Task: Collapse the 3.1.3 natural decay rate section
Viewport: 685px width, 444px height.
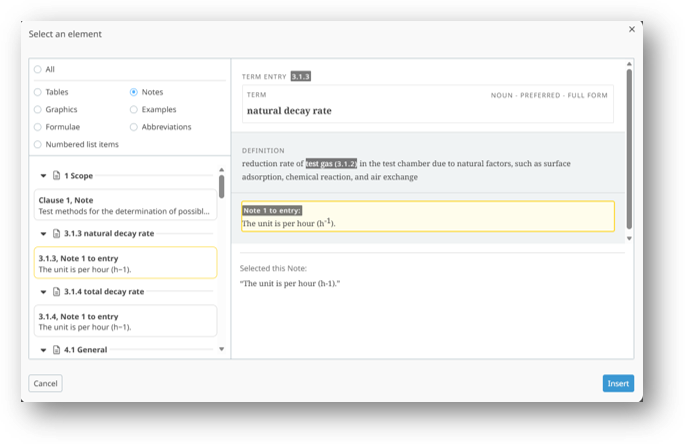Action: (x=43, y=234)
